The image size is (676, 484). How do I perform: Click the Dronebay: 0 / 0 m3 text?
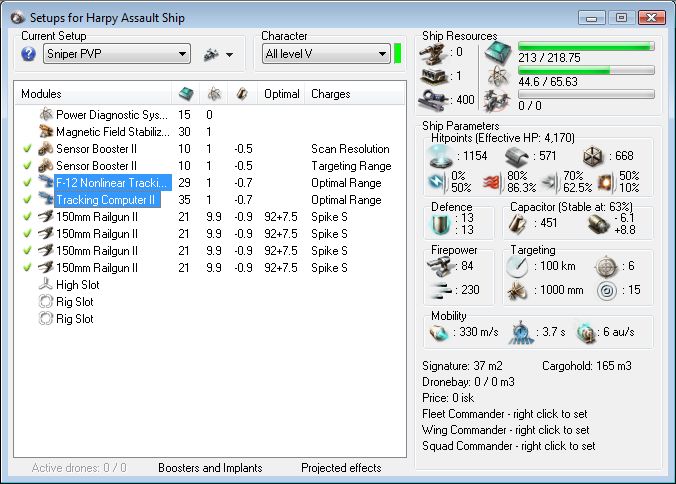coord(468,382)
